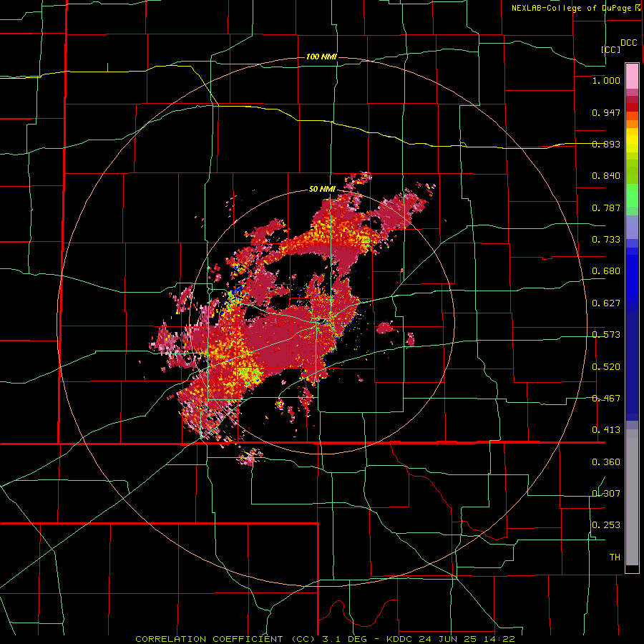The image size is (644, 644).
Task: Click the TH label at the scale bottom
Action: (x=615, y=557)
